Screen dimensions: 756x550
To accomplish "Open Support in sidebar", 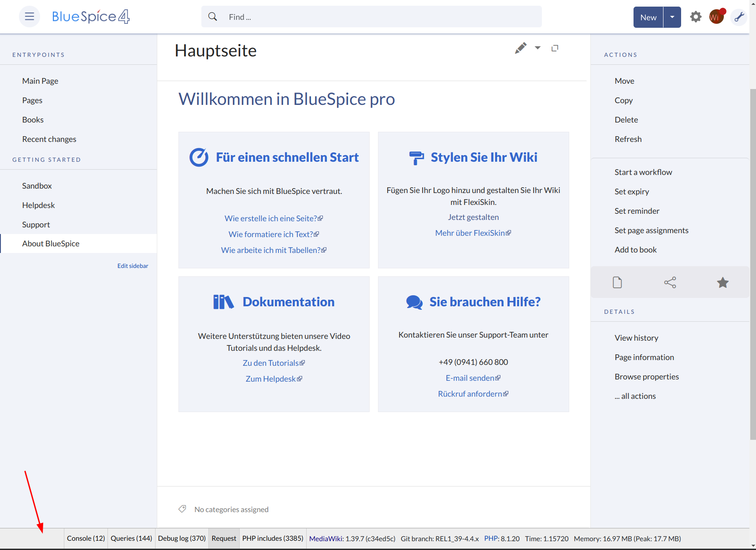I will 36,225.
